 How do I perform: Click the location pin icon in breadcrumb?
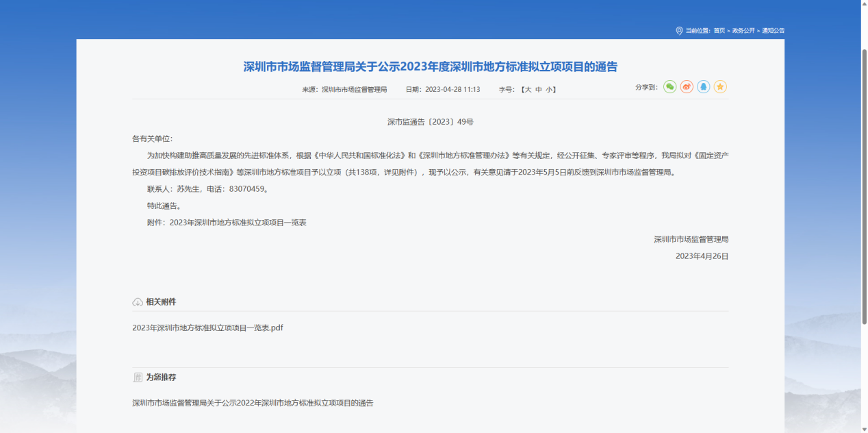pyautogui.click(x=679, y=31)
